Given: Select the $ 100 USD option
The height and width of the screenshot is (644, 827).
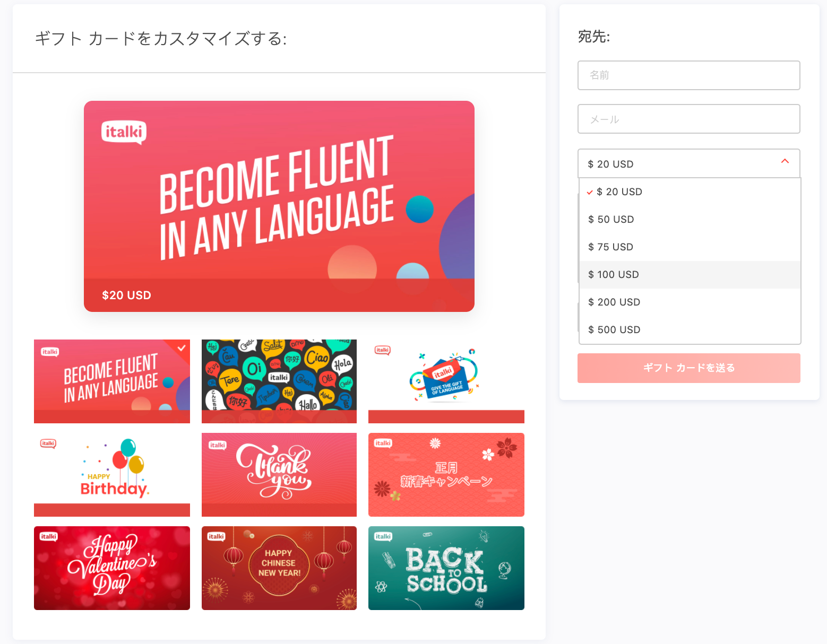Looking at the screenshot, I should click(690, 275).
